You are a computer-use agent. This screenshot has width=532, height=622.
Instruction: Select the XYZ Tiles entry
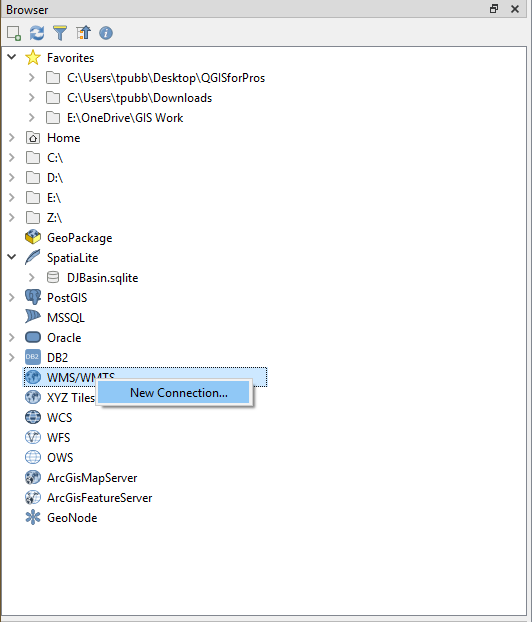[71, 397]
